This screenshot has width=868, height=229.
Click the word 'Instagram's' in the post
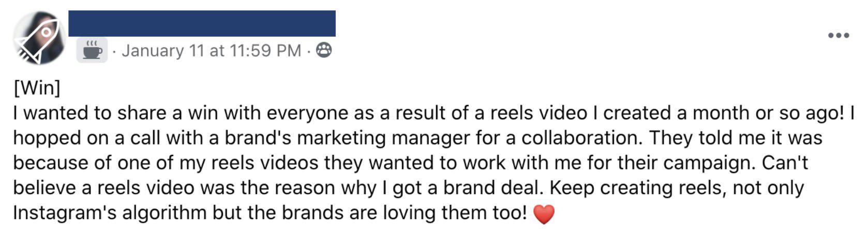tap(65, 212)
